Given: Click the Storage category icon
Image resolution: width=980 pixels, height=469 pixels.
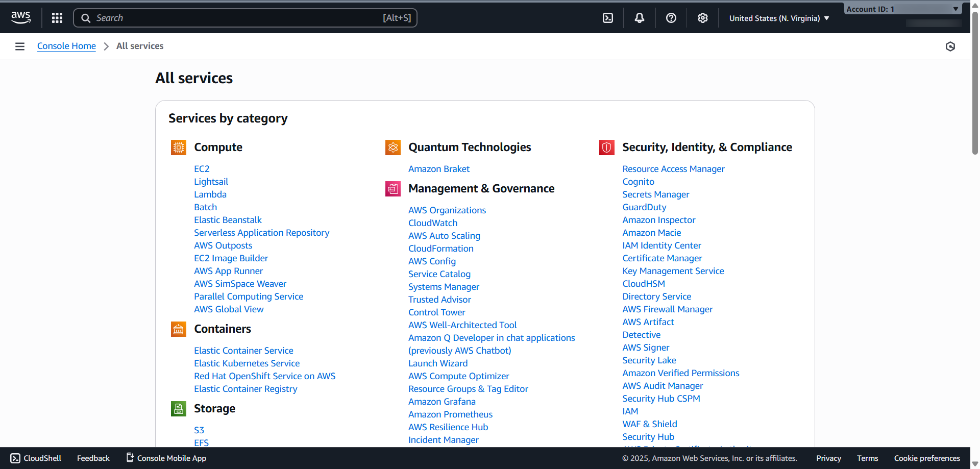Looking at the screenshot, I should click(x=178, y=409).
